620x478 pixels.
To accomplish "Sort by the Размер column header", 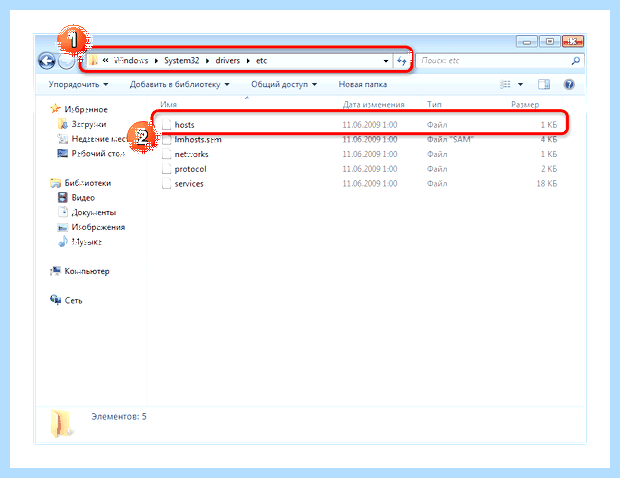I will [x=525, y=104].
